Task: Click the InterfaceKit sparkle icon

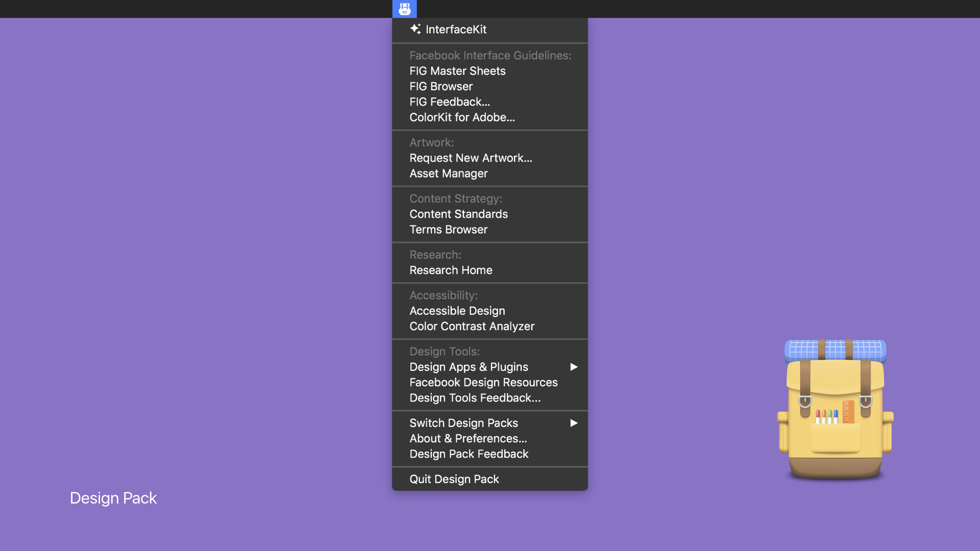Action: (415, 29)
